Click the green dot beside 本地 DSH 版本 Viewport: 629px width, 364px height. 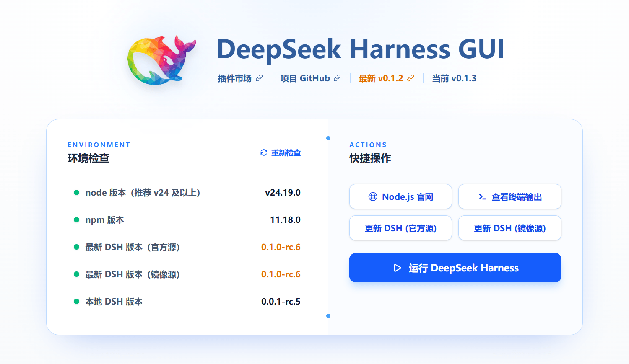[x=76, y=302]
